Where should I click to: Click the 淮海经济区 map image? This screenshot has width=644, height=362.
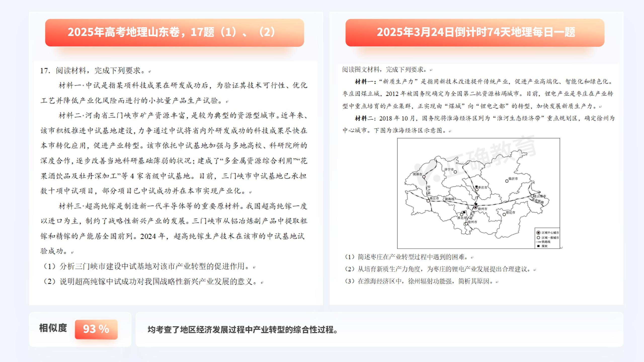point(478,193)
